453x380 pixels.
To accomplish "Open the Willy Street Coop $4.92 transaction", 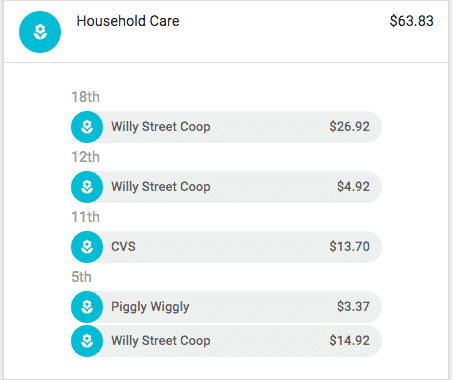I will click(226, 187).
